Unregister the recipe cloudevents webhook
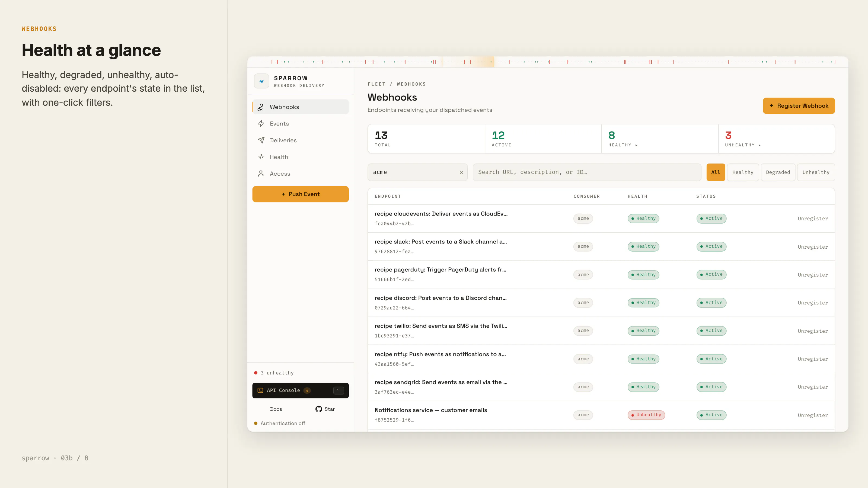 tap(812, 219)
